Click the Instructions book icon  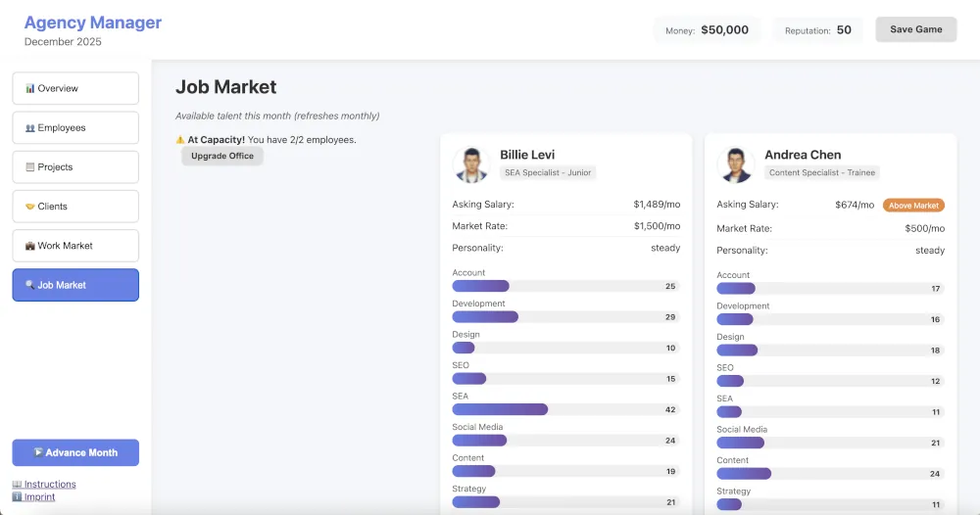(17, 485)
